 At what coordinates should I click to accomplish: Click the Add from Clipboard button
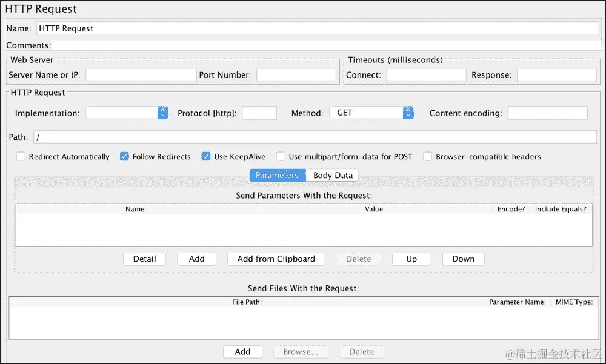276,259
